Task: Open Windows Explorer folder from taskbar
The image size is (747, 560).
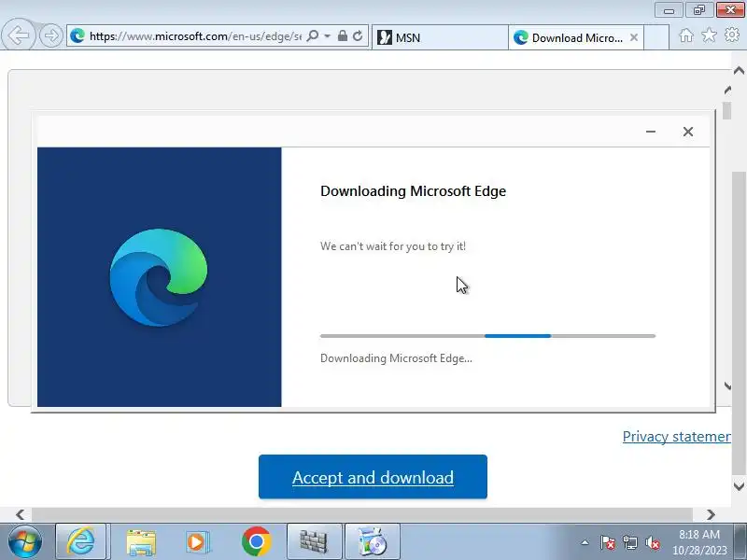Action: [x=141, y=542]
